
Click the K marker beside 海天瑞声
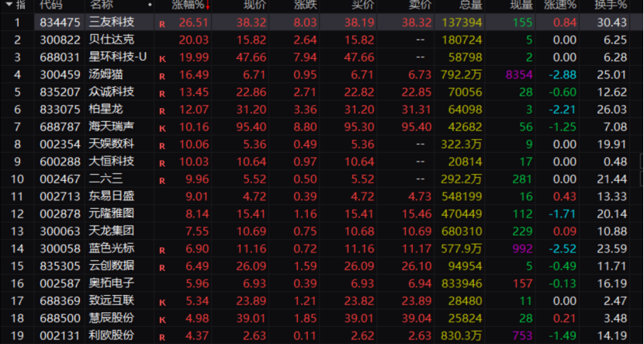pyautogui.click(x=162, y=127)
